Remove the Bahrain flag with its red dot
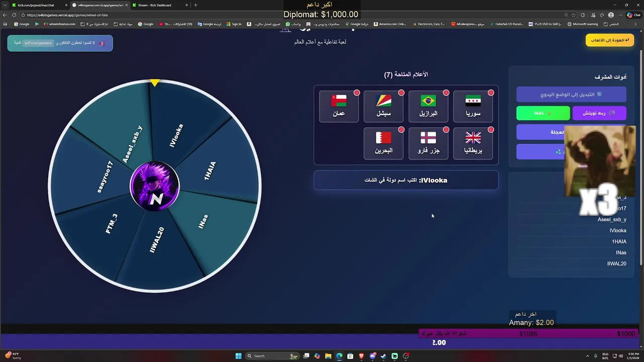 tap(401, 130)
